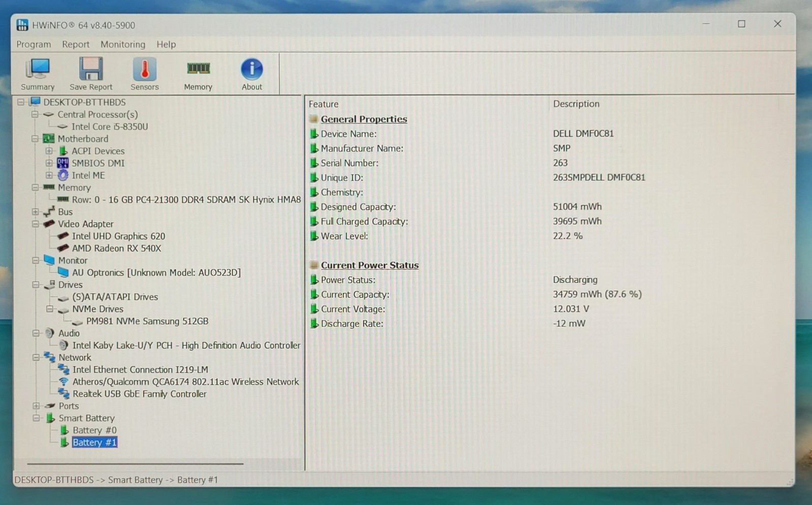
Task: Collapse the Motherboard tree node
Action: [x=35, y=139]
